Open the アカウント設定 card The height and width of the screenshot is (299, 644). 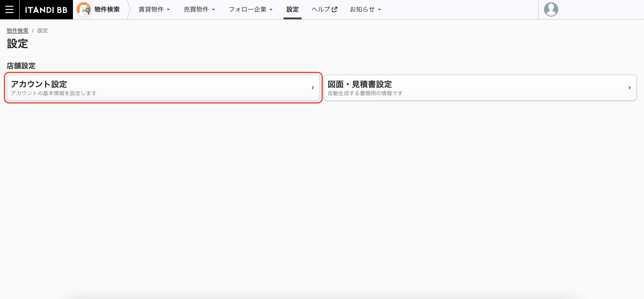(x=163, y=88)
